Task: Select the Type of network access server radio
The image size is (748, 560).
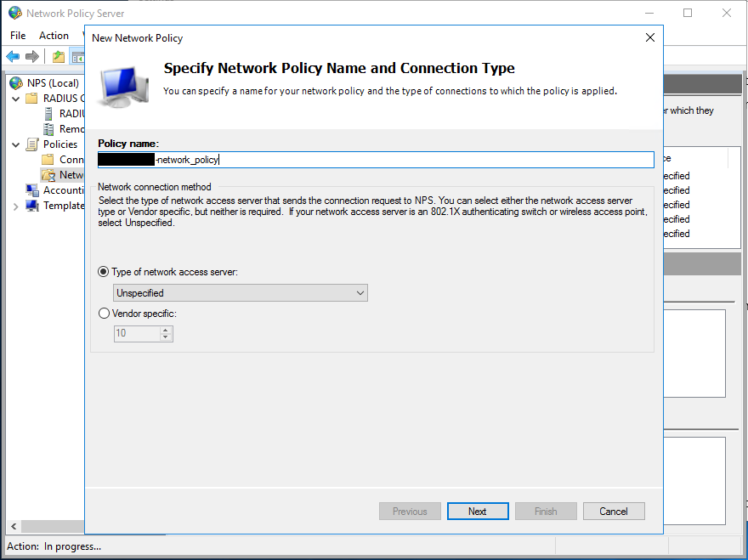Action: (103, 271)
